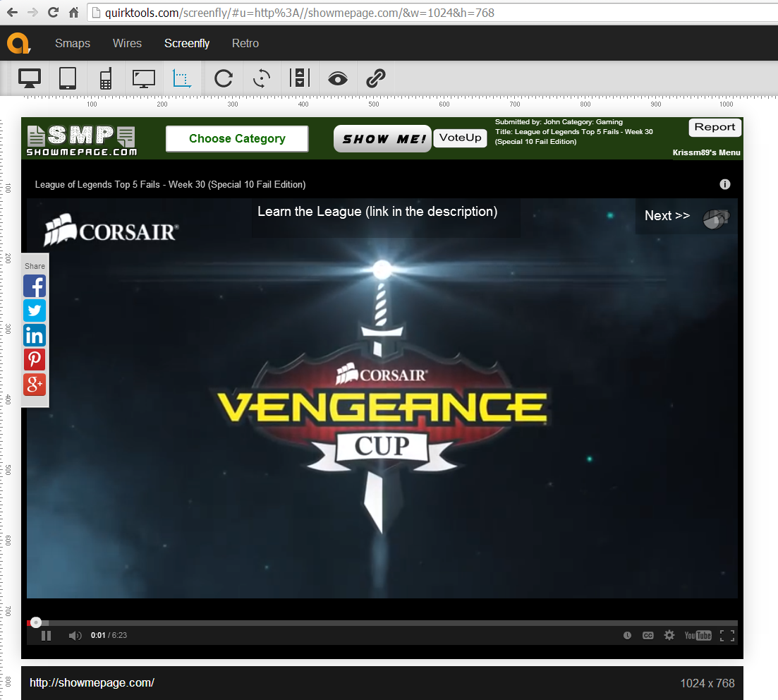Click the video progress bar scrubber
This screenshot has width=778, height=700.
click(36, 622)
